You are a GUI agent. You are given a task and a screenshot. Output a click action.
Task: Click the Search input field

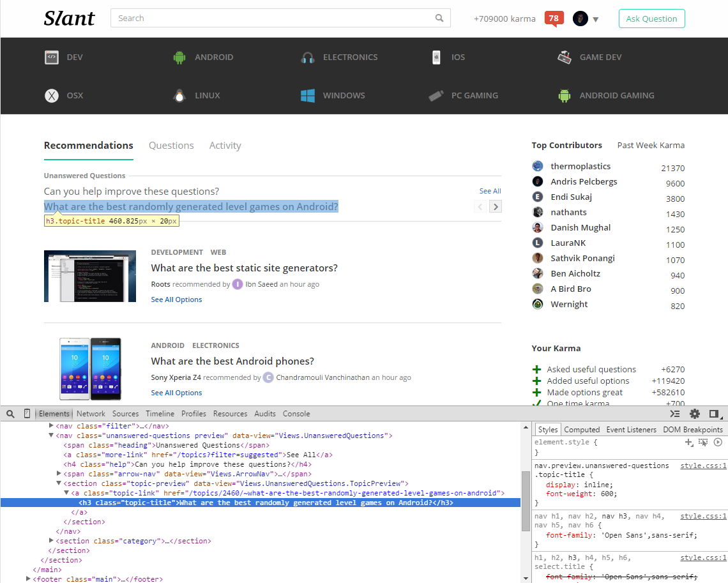280,18
